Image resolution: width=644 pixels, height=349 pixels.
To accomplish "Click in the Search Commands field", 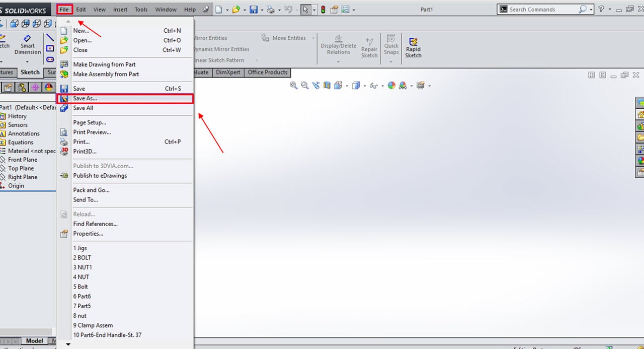I will pos(542,10).
